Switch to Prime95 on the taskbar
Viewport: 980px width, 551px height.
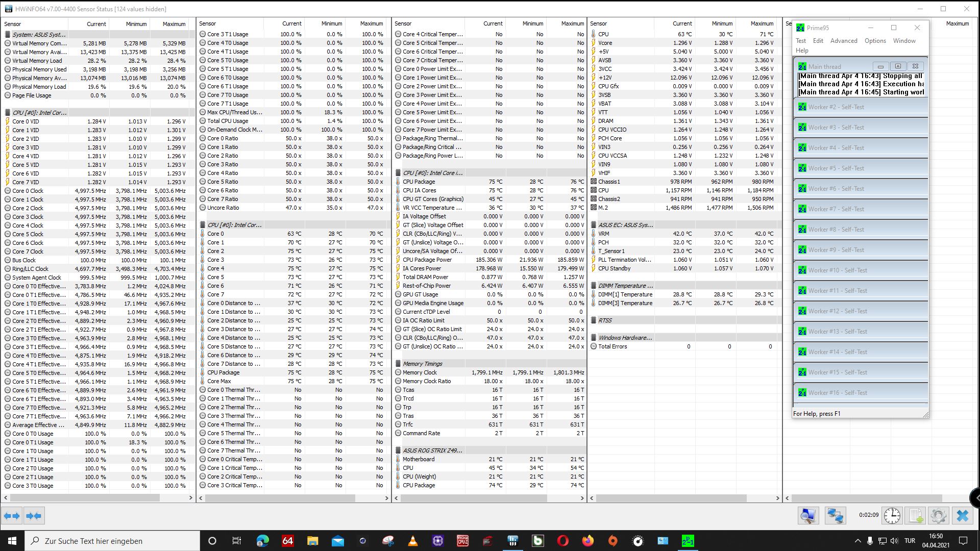(x=688, y=541)
